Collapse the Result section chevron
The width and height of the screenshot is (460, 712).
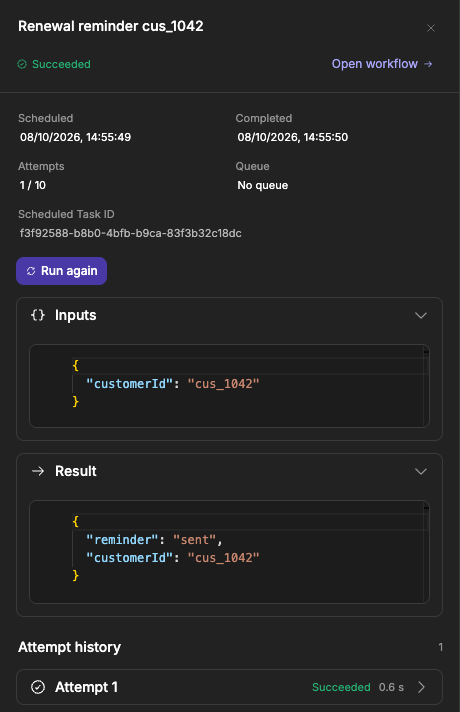(x=421, y=471)
